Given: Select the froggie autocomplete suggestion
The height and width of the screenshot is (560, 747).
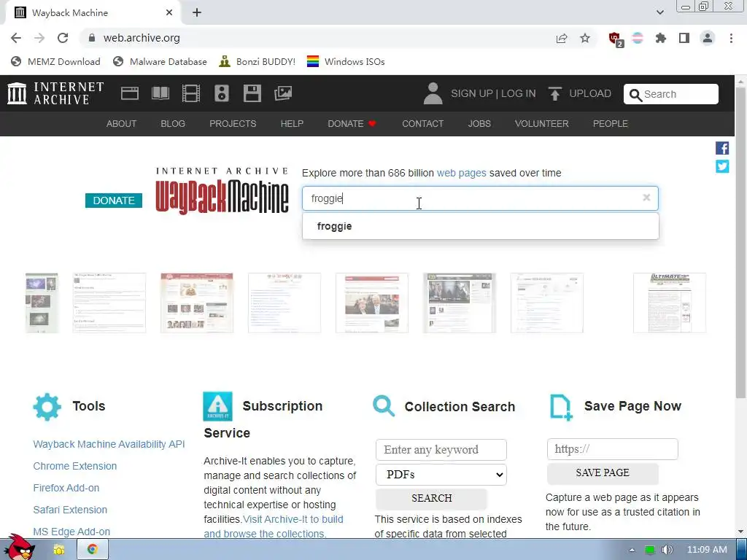Looking at the screenshot, I should click(481, 226).
